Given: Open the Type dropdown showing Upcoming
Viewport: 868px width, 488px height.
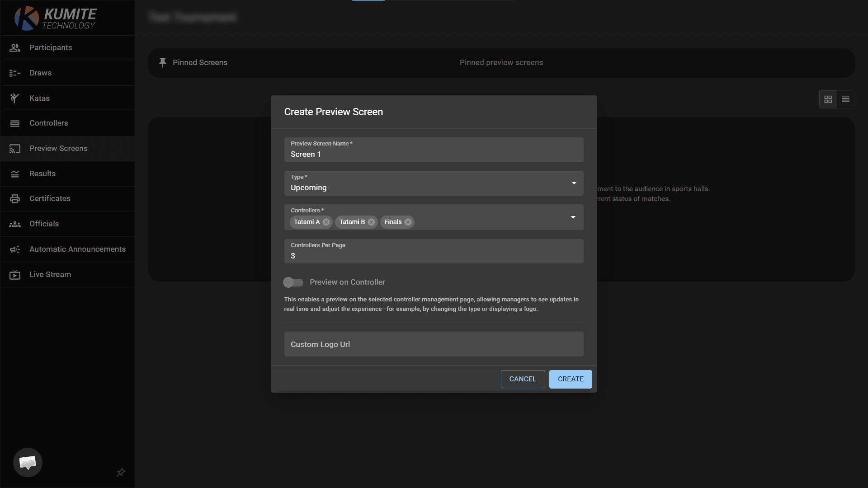Looking at the screenshot, I should [x=573, y=183].
